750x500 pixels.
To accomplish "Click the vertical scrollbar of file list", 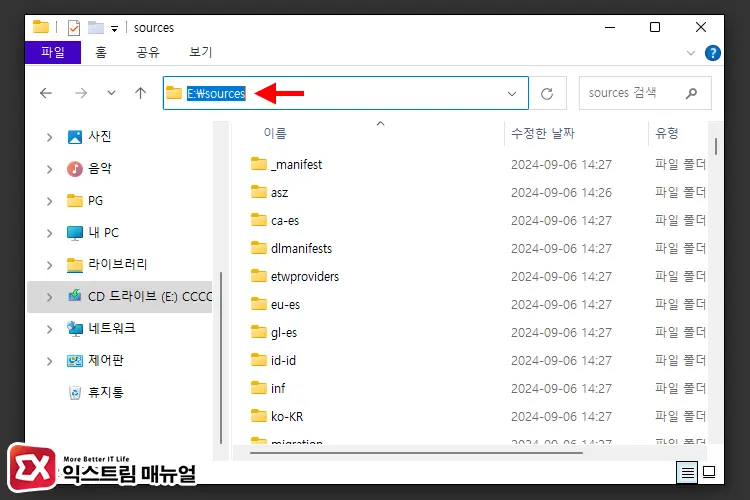I will pos(716,146).
